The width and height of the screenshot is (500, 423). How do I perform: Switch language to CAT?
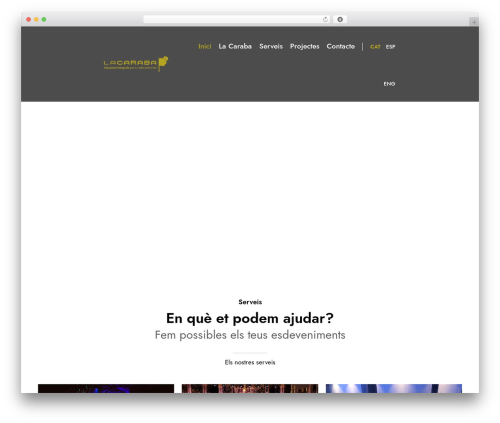click(375, 47)
